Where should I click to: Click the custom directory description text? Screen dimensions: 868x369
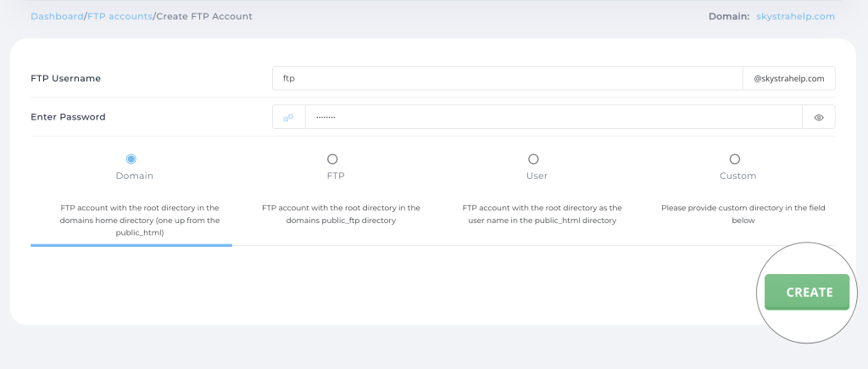(743, 214)
